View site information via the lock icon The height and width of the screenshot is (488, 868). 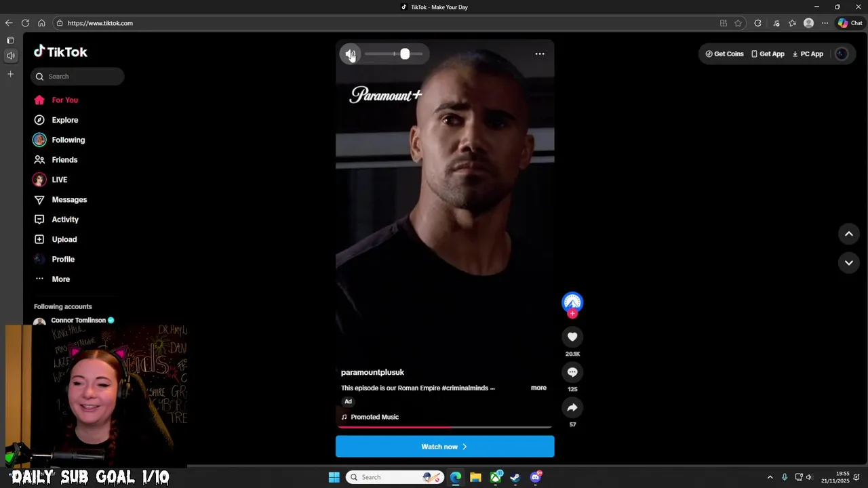point(60,23)
